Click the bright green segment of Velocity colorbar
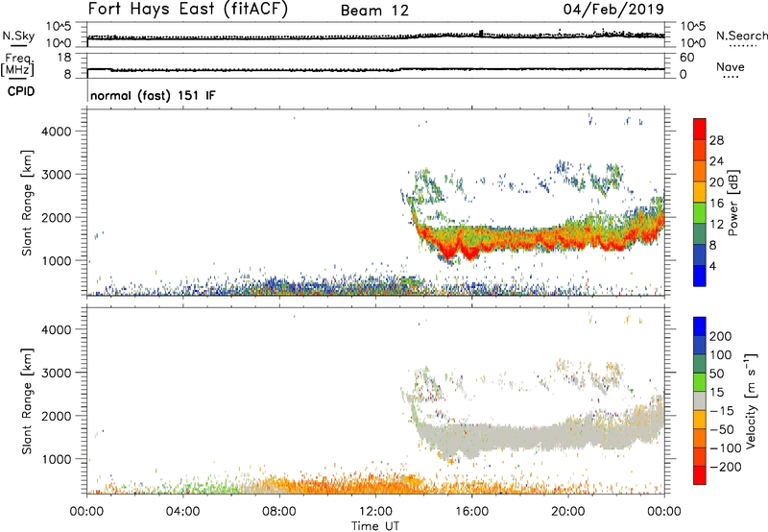Viewport: 768px width, 532px height. tap(700, 382)
